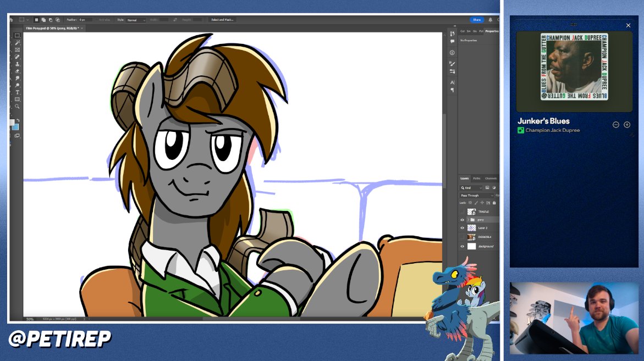Open blend mode Pass Through dropdown

[476, 195]
